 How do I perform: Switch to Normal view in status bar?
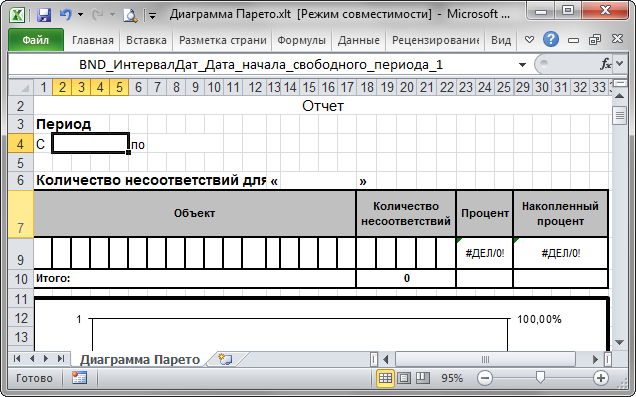coord(385,378)
